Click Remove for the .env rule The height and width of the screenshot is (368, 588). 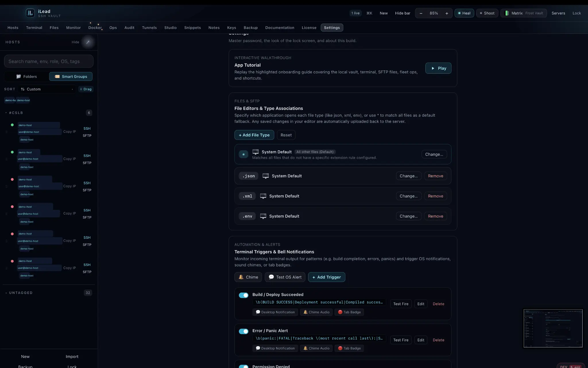click(x=436, y=216)
